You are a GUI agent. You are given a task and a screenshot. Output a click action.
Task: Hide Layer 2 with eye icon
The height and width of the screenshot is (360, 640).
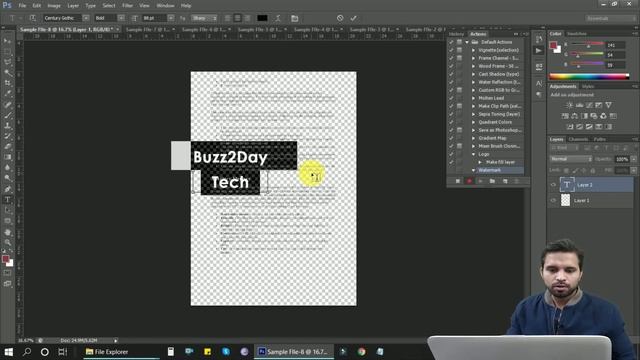553,185
